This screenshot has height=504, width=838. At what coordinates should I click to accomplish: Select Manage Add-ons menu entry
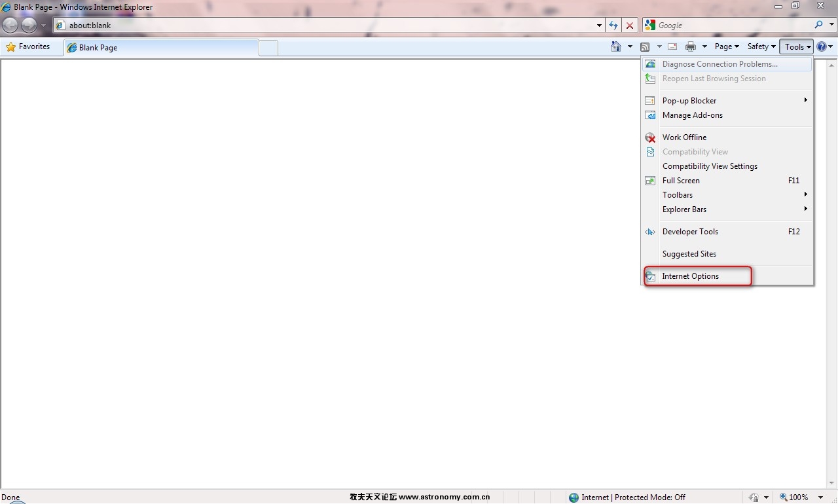click(727, 115)
